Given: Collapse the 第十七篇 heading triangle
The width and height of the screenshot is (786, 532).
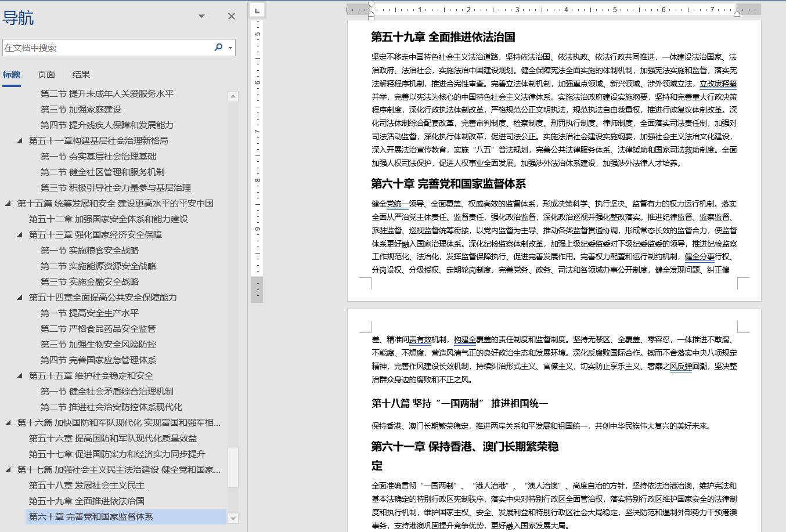Looking at the screenshot, I should coord(8,469).
